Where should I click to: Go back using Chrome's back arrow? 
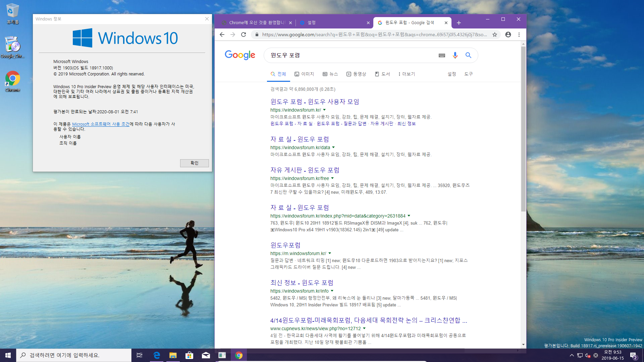(222, 35)
